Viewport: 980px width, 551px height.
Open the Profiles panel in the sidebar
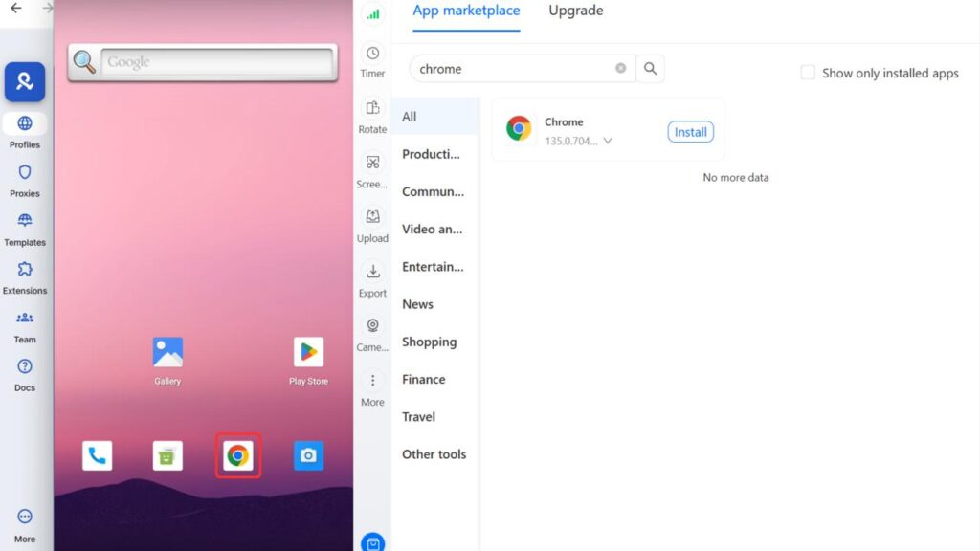(24, 129)
